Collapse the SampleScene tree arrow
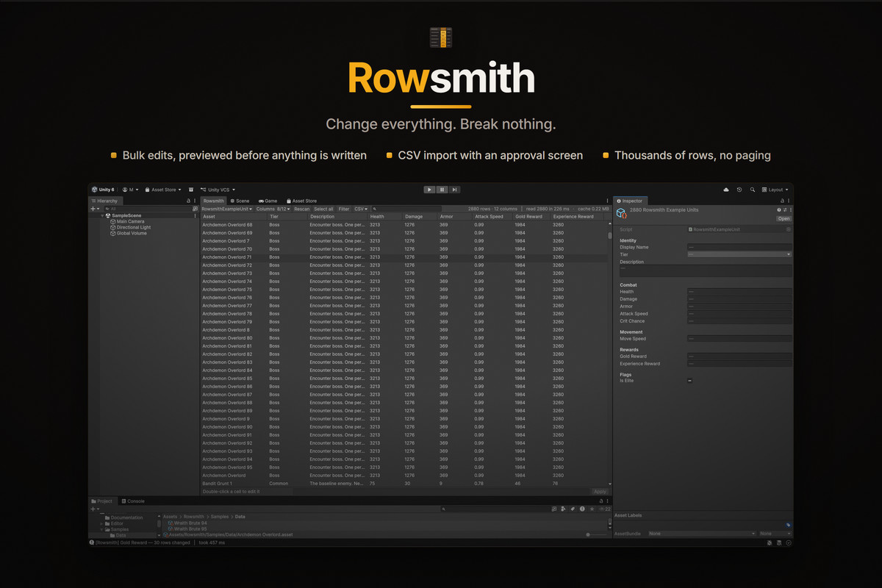882x588 pixels. 102,216
